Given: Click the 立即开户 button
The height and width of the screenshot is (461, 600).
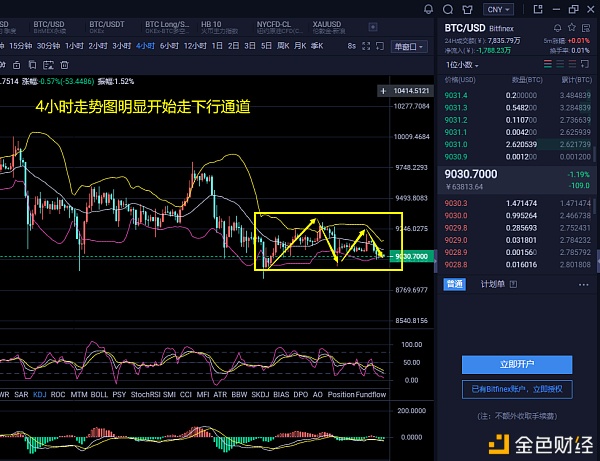Looking at the screenshot, I should tap(517, 364).
